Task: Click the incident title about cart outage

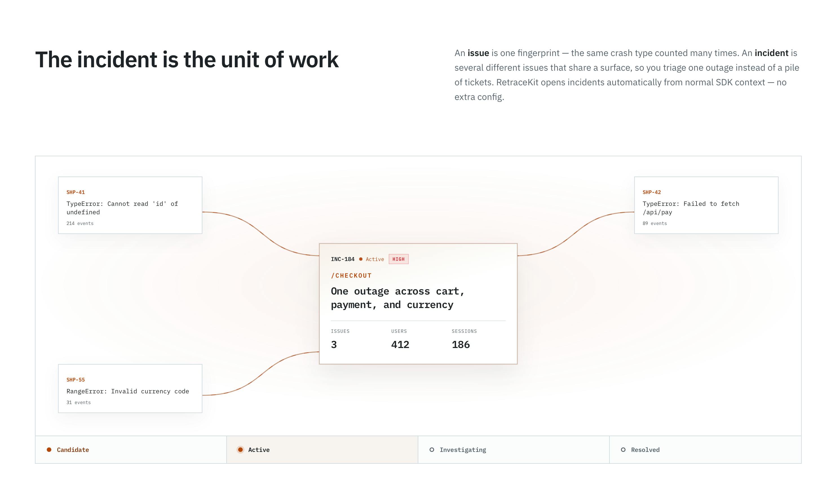Action: (398, 298)
